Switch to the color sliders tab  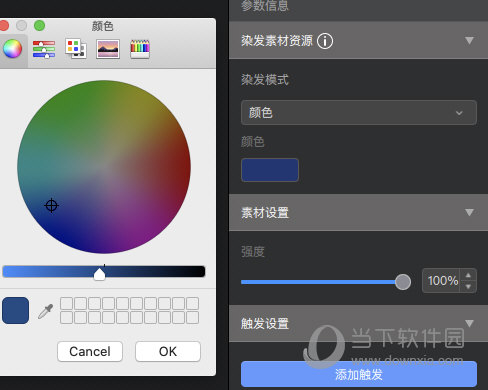click(44, 49)
